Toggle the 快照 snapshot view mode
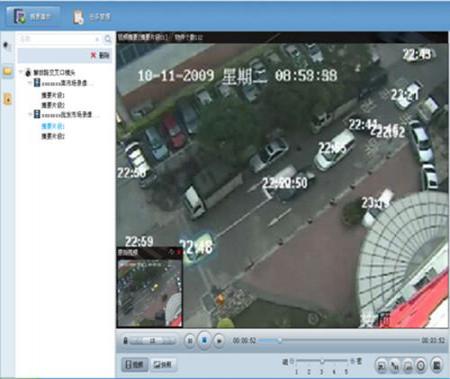 163,365
